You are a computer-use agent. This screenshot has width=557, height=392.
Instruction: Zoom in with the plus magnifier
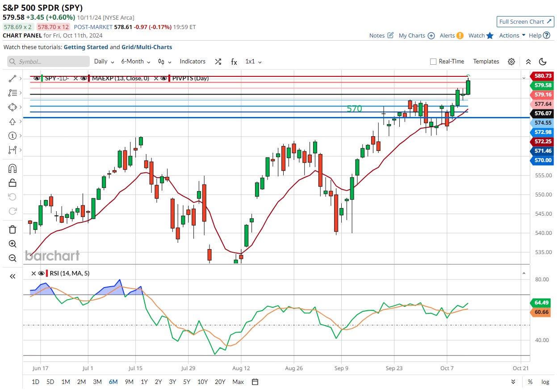(x=13, y=244)
